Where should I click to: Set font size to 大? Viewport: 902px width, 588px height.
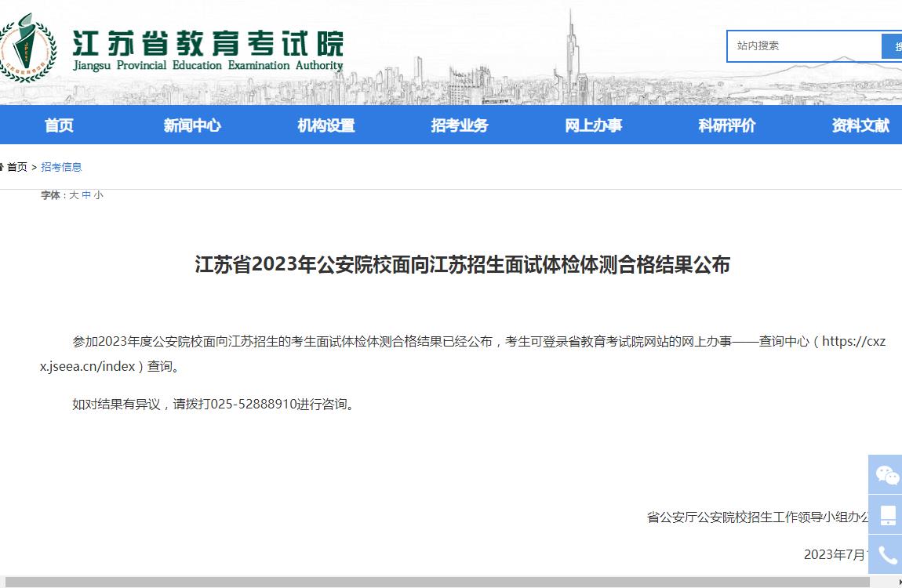tap(74, 195)
